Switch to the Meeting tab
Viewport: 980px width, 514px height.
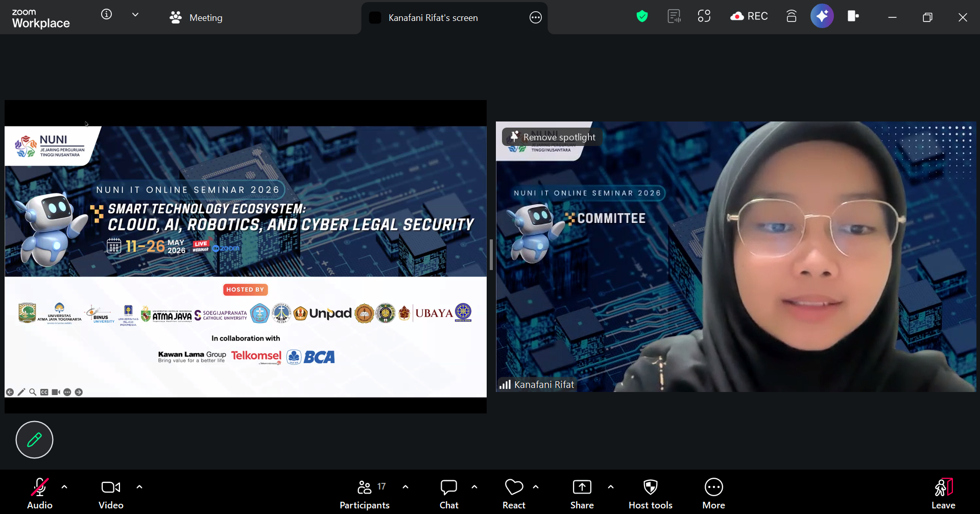click(x=196, y=17)
